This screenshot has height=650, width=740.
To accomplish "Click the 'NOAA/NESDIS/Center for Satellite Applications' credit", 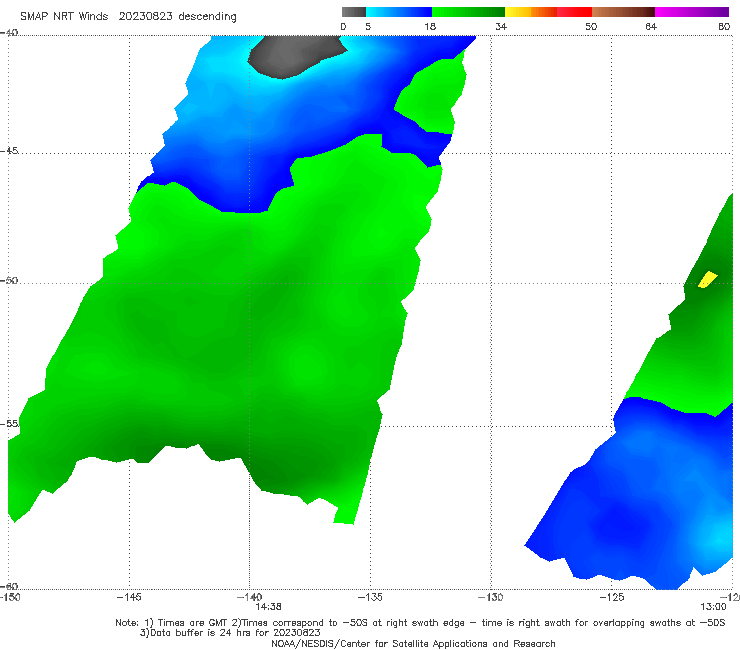I will tap(413, 643).
